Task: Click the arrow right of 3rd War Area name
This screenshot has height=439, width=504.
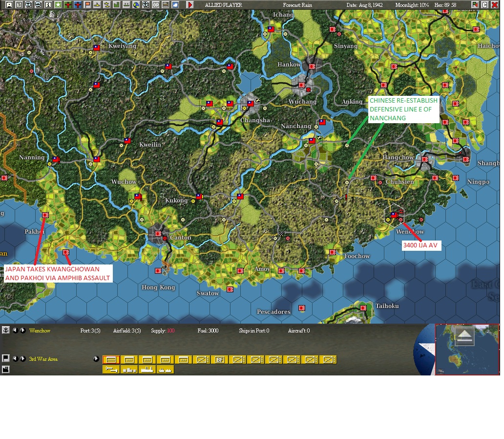Action: 96,358
